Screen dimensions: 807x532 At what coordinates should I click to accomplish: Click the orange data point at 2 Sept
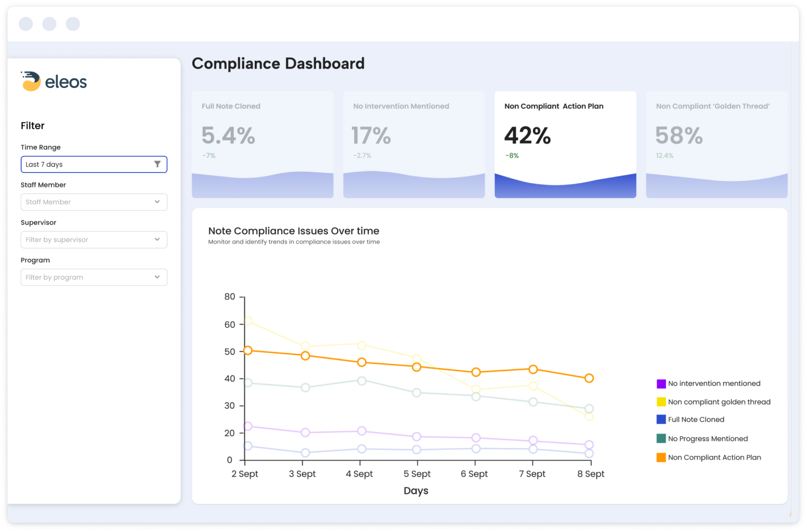(x=247, y=351)
